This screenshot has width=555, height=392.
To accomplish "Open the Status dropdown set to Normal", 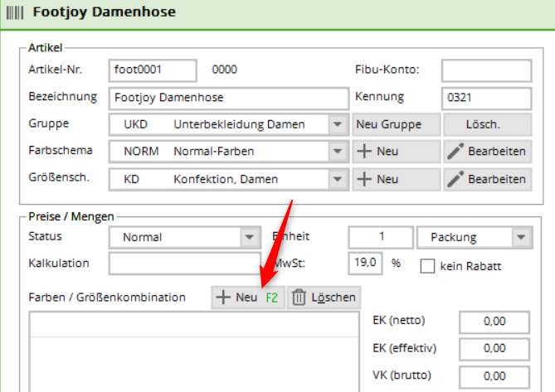I will click(185, 237).
